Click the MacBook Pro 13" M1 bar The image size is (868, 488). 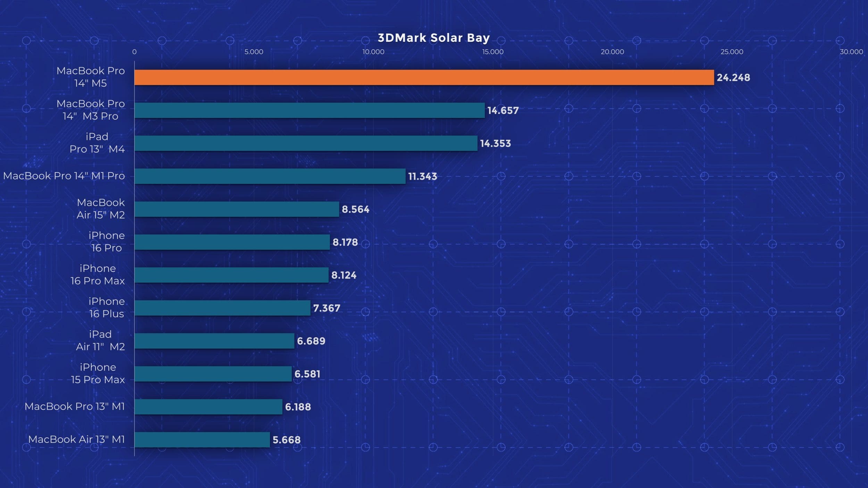point(208,407)
